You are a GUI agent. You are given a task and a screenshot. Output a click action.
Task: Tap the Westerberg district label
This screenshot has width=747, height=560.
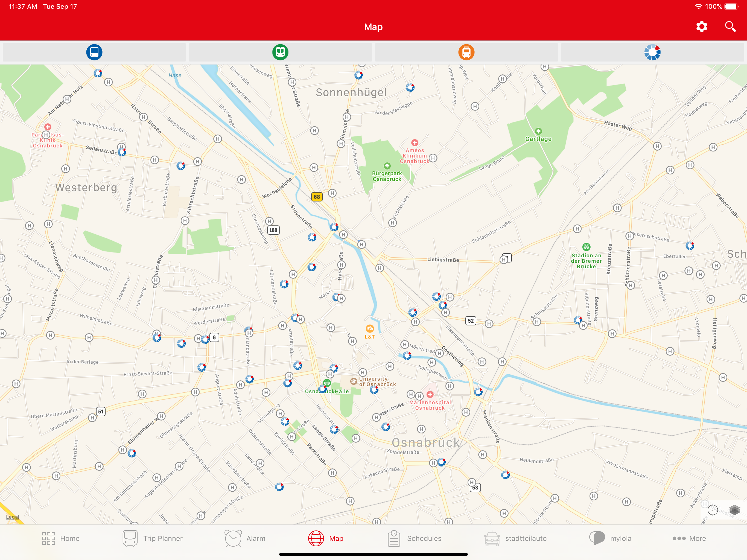click(x=86, y=188)
